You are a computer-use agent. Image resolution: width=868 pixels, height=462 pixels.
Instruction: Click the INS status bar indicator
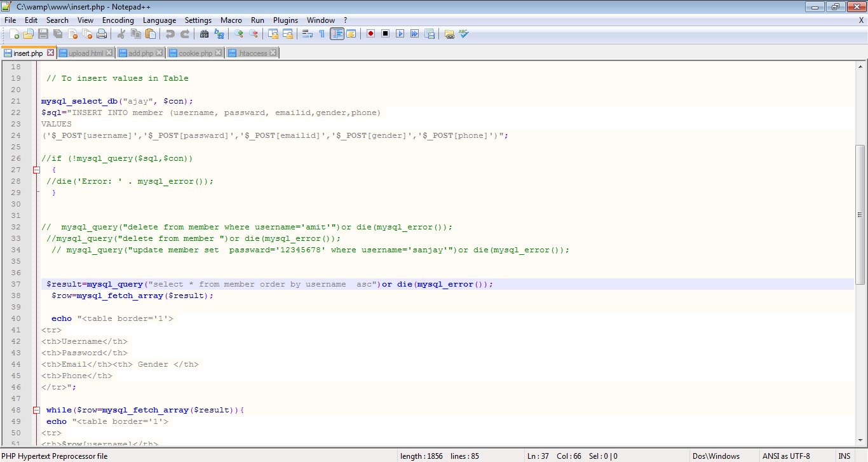pyautogui.click(x=844, y=456)
